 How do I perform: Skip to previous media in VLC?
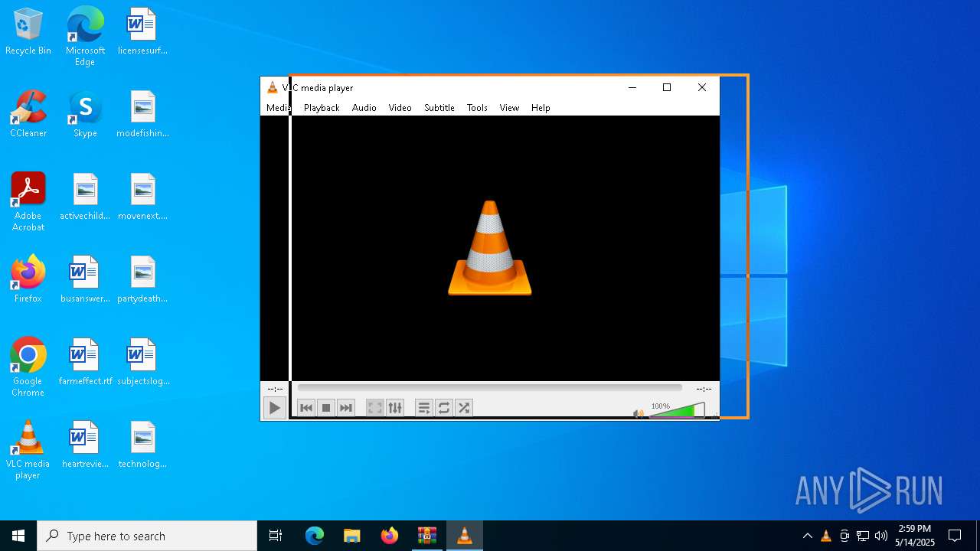click(x=306, y=408)
